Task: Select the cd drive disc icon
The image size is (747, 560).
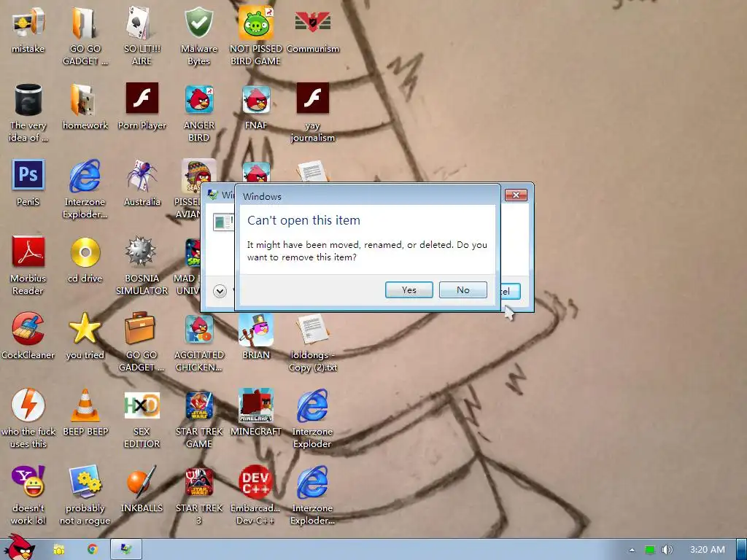Action: click(x=85, y=260)
